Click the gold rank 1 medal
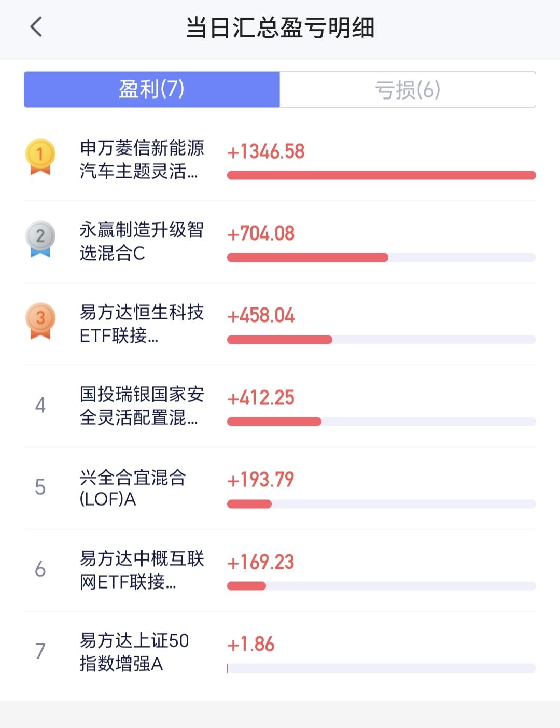 (40, 157)
